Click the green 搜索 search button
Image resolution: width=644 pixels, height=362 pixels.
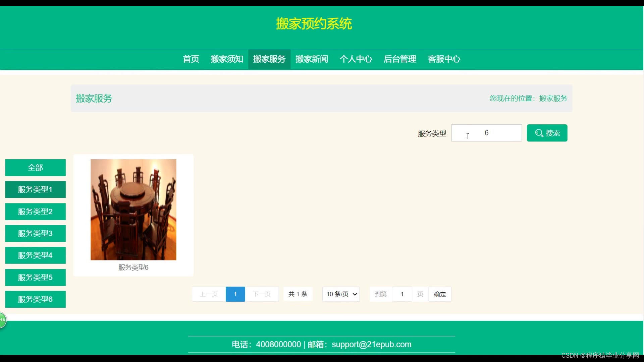pos(547,133)
